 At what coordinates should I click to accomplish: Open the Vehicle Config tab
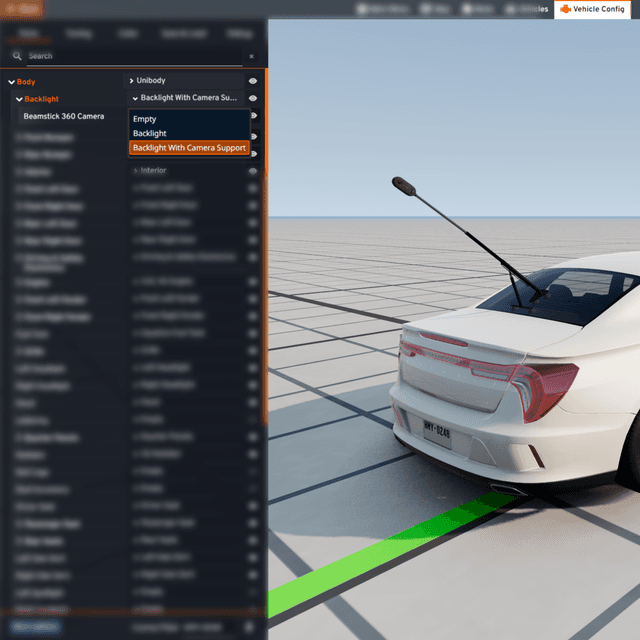pos(592,9)
